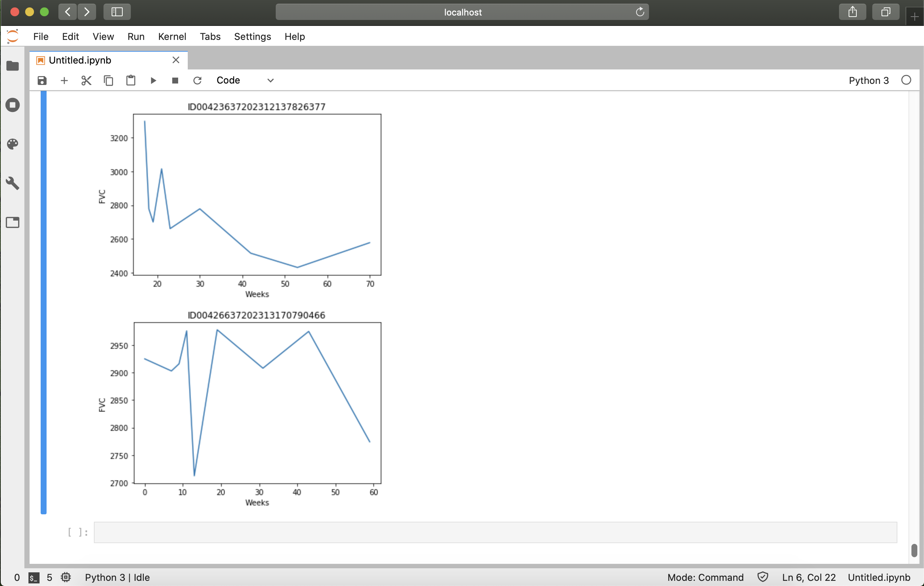Expand the Code cell type dropdown
The image size is (924, 586).
245,81
